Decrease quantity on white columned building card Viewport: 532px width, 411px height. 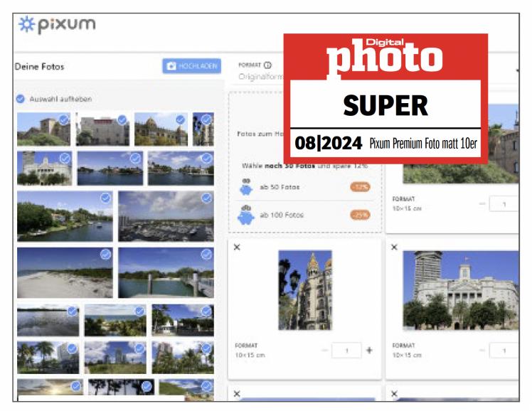(x=482, y=351)
